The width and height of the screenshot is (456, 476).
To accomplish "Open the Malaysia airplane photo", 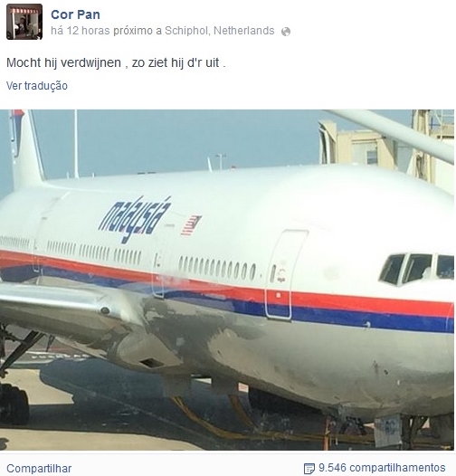I will [x=227, y=280].
